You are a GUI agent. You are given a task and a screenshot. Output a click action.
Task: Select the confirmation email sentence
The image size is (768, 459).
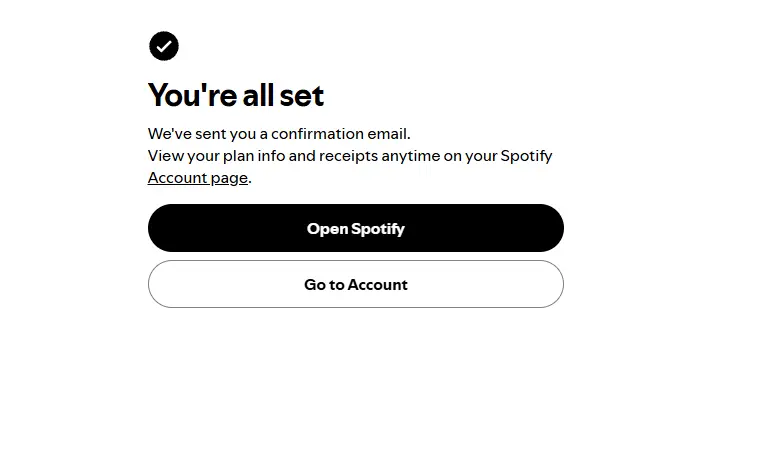click(279, 134)
